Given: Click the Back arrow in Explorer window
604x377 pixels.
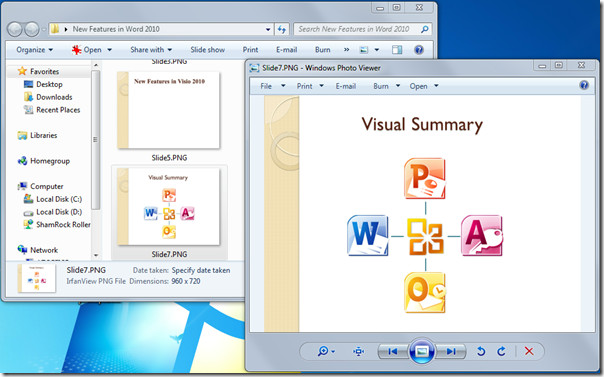Looking at the screenshot, I should click(15, 29).
